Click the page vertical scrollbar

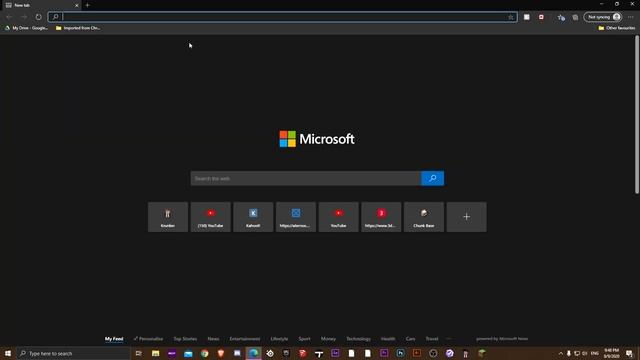point(637,114)
